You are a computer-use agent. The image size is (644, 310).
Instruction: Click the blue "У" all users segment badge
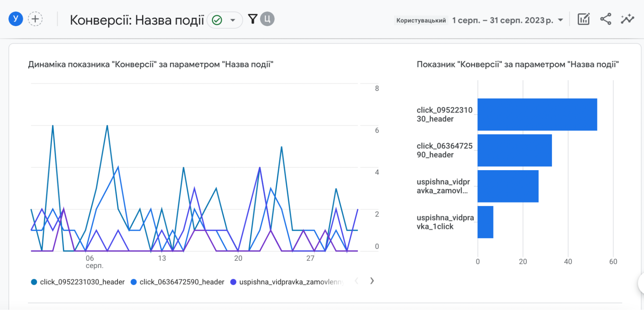tap(15, 19)
